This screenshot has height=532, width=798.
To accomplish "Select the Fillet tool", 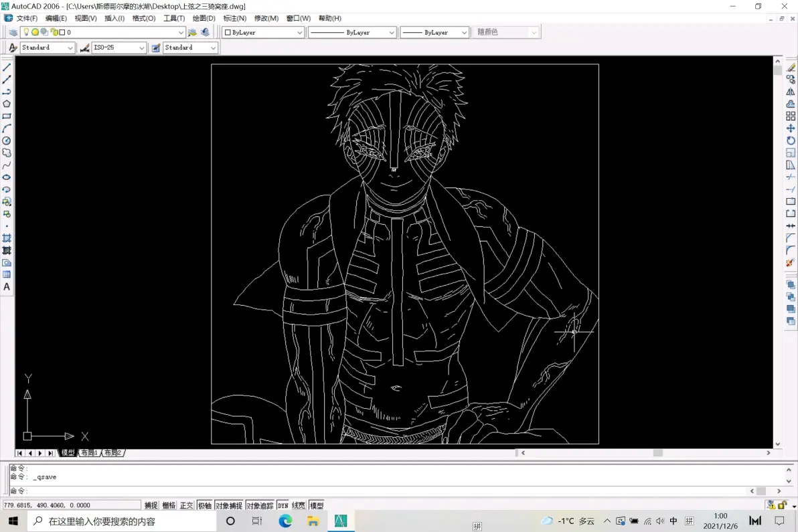I will pos(791,250).
